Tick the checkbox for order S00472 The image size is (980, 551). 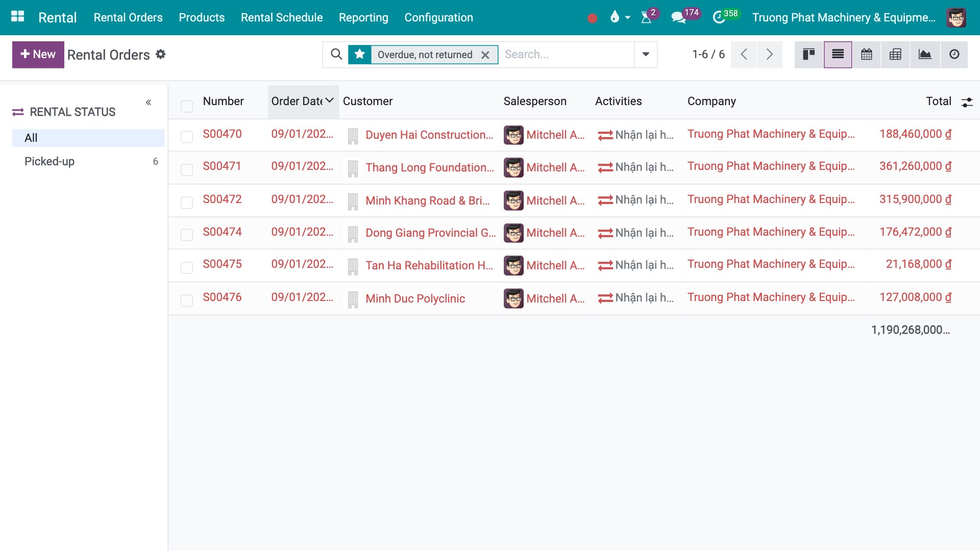click(187, 203)
